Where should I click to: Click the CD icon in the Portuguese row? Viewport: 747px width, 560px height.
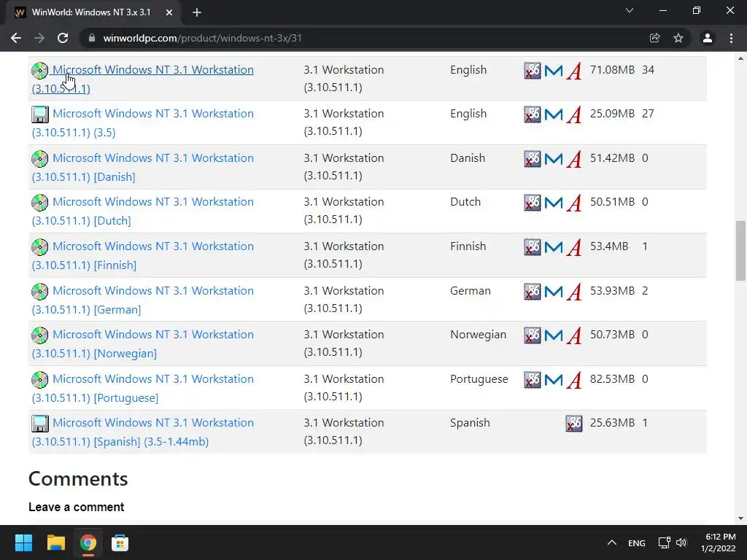pyautogui.click(x=39, y=379)
